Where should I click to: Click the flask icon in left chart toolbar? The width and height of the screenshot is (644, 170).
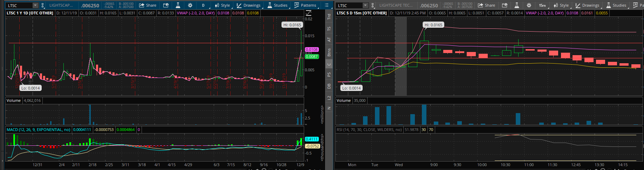(178, 5)
